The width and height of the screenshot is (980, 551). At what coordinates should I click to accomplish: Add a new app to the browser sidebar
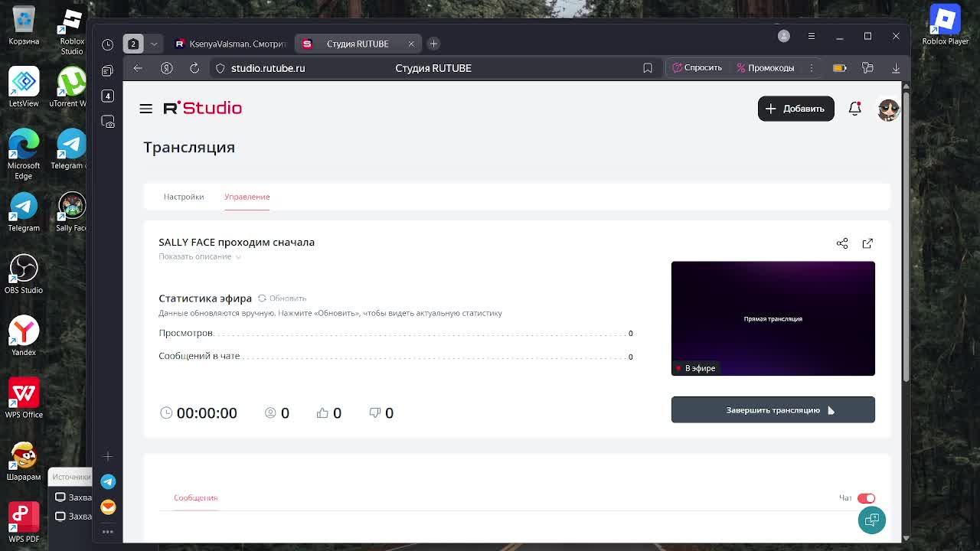tap(108, 456)
